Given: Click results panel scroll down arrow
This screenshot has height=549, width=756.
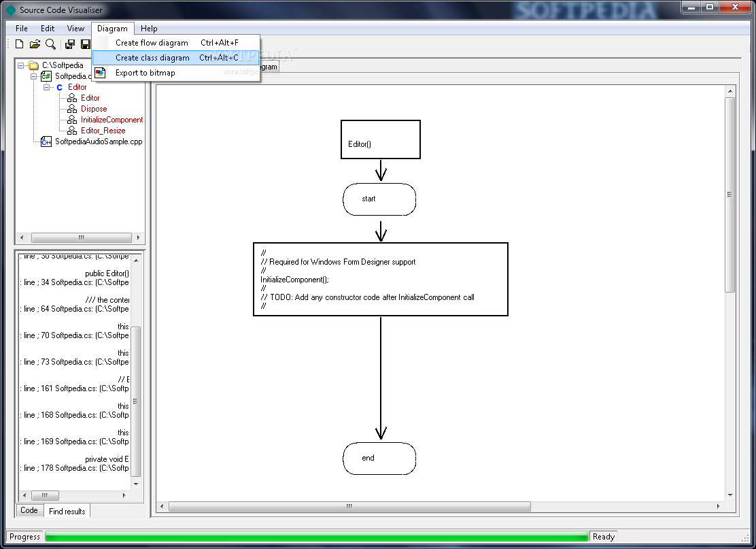Looking at the screenshot, I should click(x=136, y=484).
